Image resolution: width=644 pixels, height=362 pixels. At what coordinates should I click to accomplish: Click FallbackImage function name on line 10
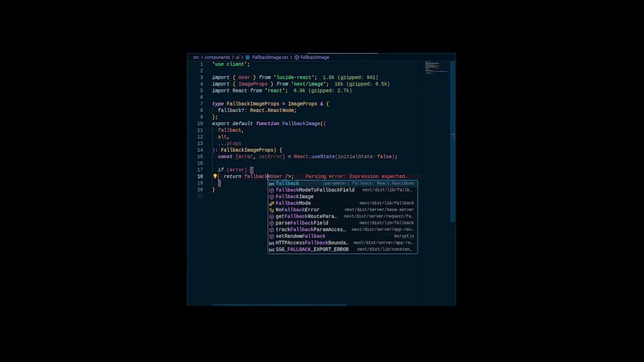(x=301, y=124)
